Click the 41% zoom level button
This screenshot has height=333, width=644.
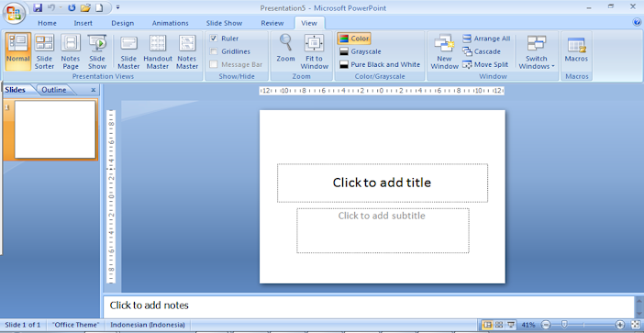(528, 325)
